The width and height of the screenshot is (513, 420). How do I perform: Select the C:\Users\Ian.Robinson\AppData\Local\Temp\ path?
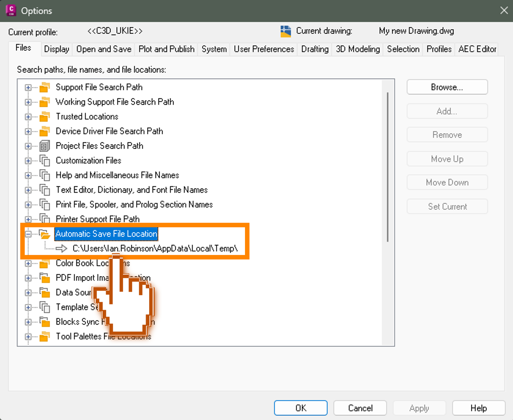(x=155, y=248)
